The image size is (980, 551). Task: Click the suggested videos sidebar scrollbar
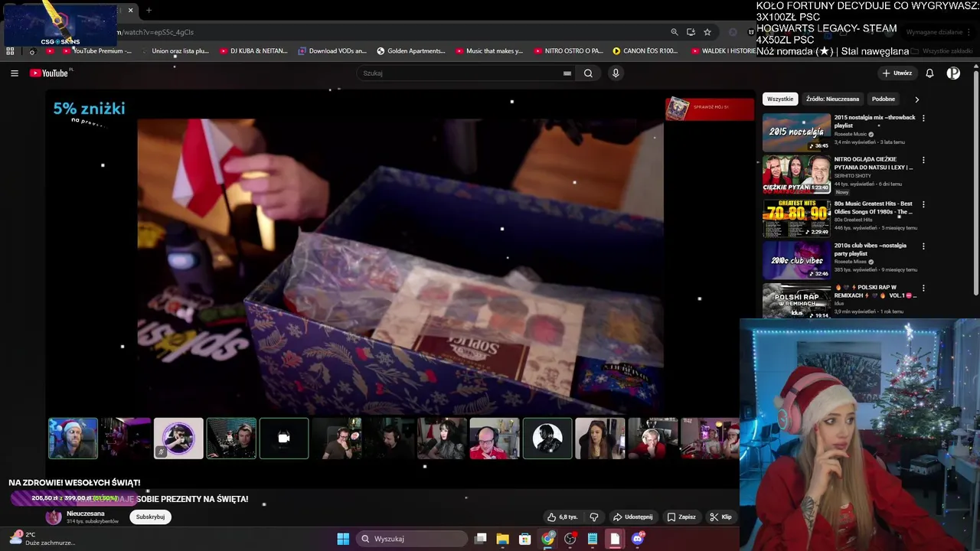point(976,184)
